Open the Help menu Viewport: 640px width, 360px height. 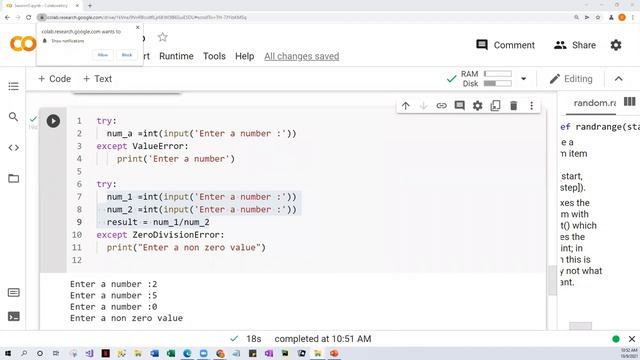pos(244,56)
